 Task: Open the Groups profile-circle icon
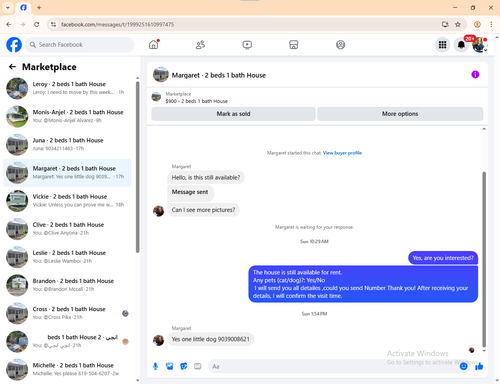point(340,45)
